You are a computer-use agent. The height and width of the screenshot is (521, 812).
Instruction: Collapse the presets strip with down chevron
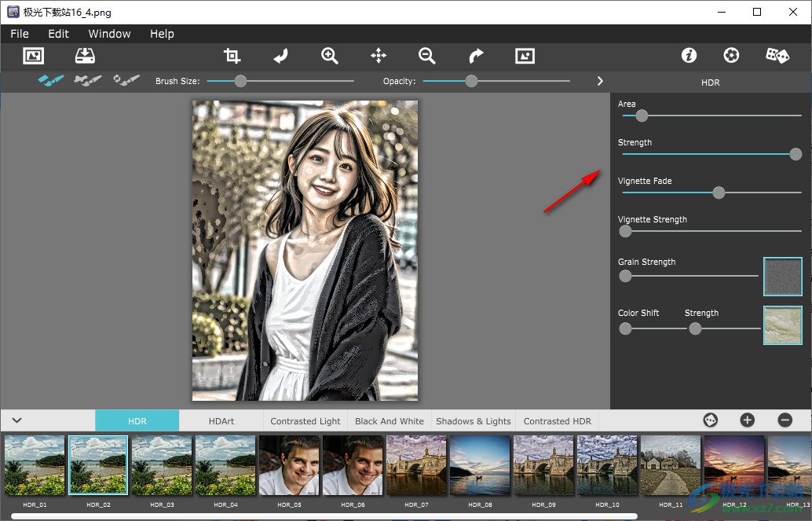[x=16, y=420]
